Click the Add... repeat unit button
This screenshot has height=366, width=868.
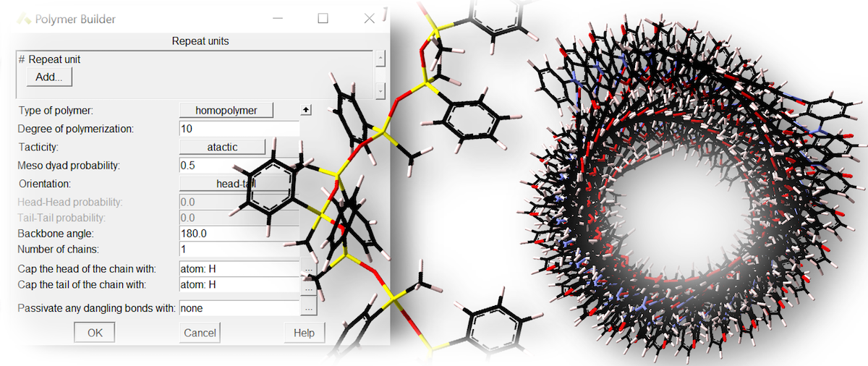[49, 76]
